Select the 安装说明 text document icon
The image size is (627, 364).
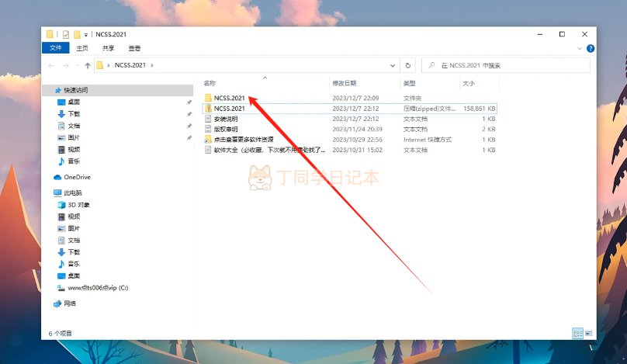pyautogui.click(x=208, y=119)
